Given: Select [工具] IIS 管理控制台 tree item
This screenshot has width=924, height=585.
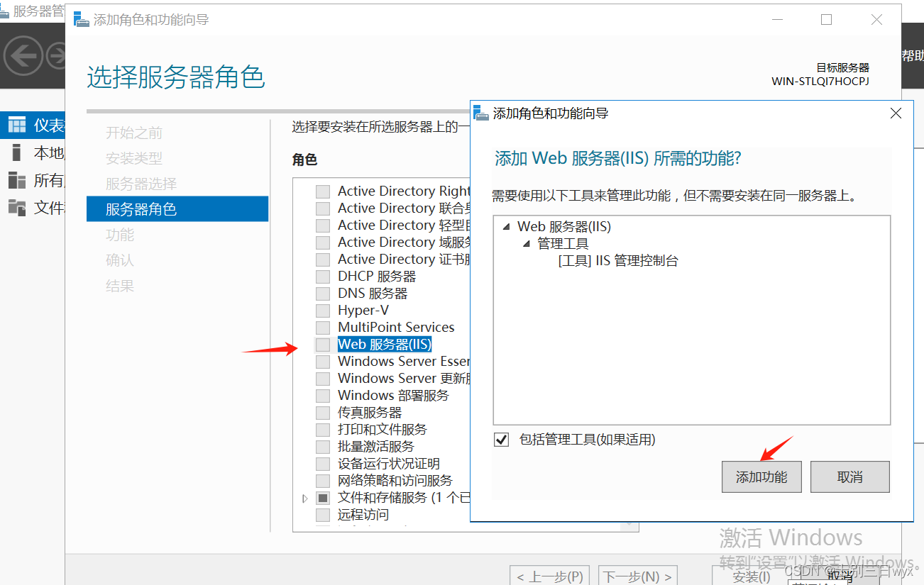Looking at the screenshot, I should point(618,261).
